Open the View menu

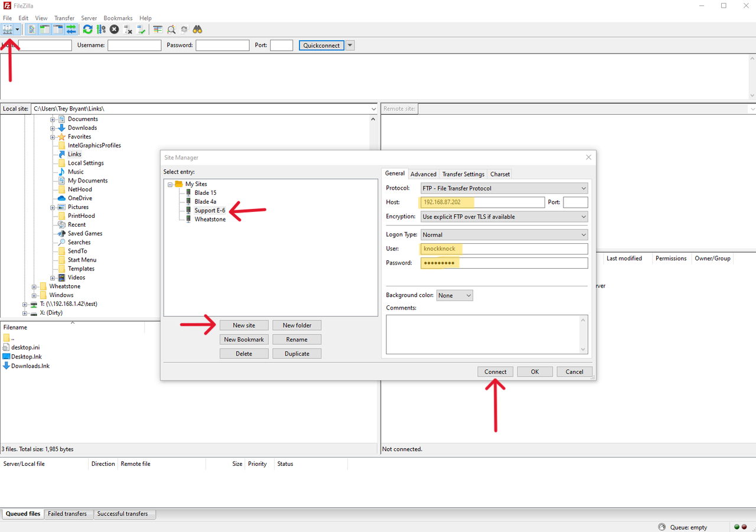tap(41, 18)
